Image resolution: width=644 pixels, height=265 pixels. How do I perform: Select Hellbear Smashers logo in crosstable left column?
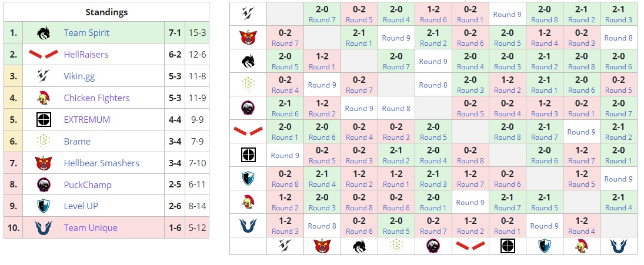248,38
